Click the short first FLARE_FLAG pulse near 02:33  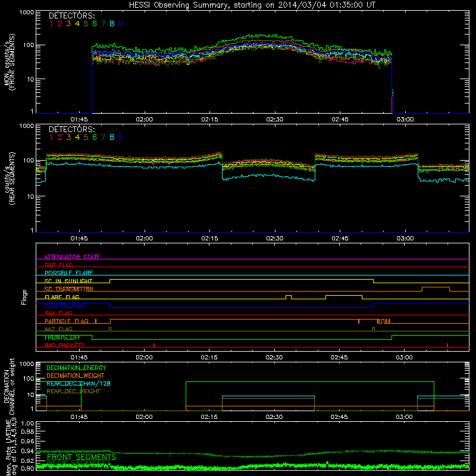coord(289,297)
